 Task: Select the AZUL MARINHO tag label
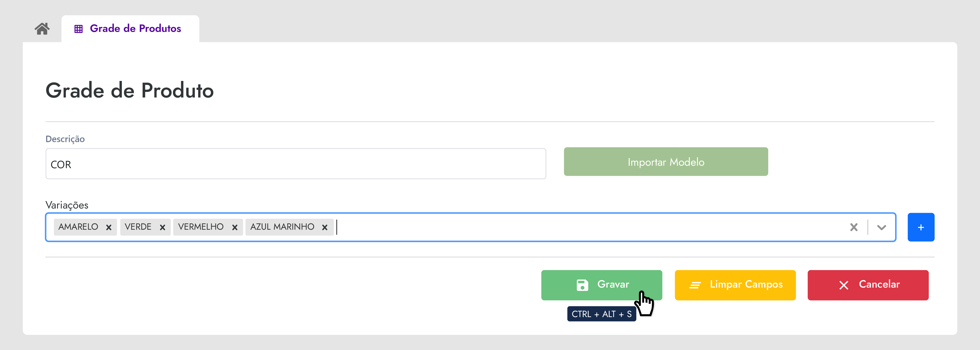pos(282,227)
